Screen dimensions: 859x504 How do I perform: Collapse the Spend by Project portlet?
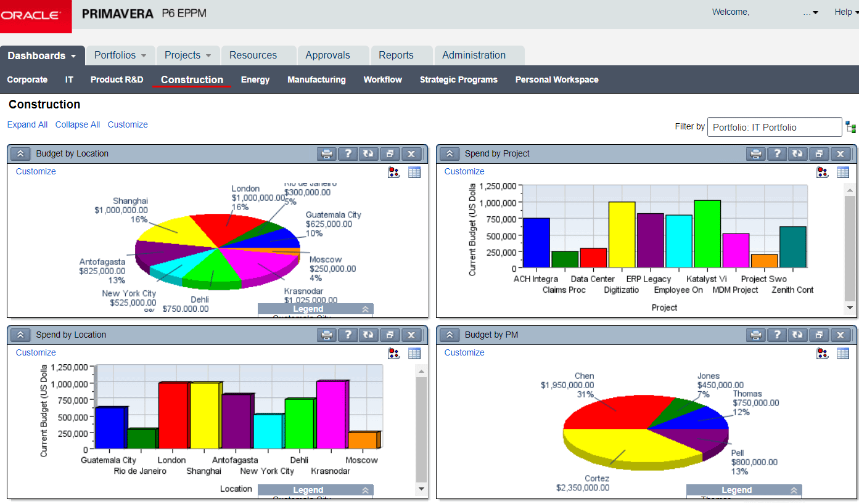coord(448,153)
